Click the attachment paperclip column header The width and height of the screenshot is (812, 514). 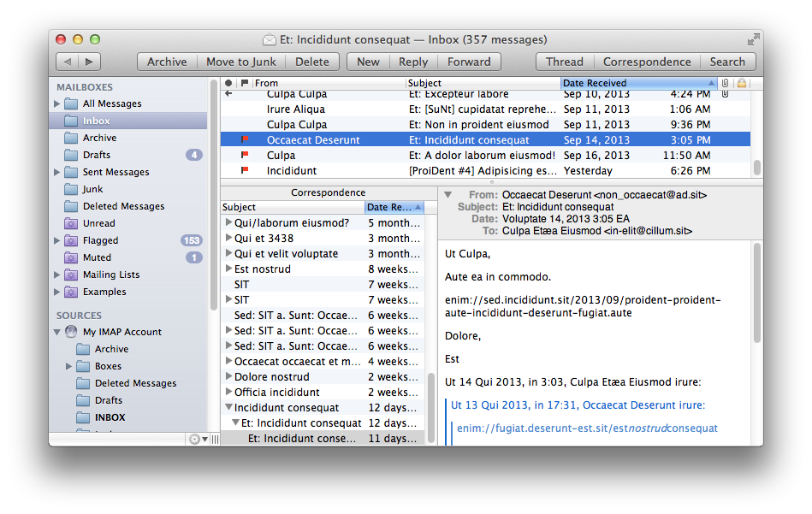725,83
